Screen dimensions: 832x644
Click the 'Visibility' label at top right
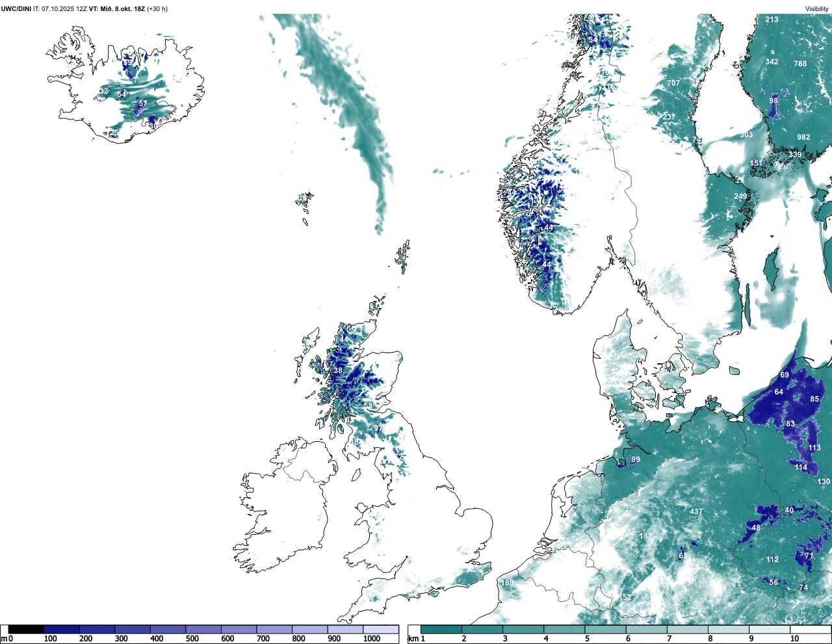pyautogui.click(x=817, y=9)
